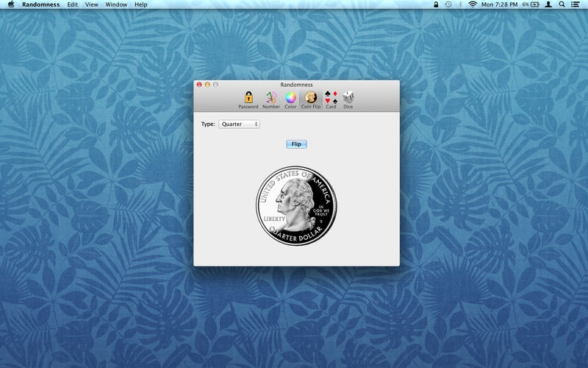This screenshot has height=368, width=588.
Task: Open the Edit menu
Action: [72, 4]
